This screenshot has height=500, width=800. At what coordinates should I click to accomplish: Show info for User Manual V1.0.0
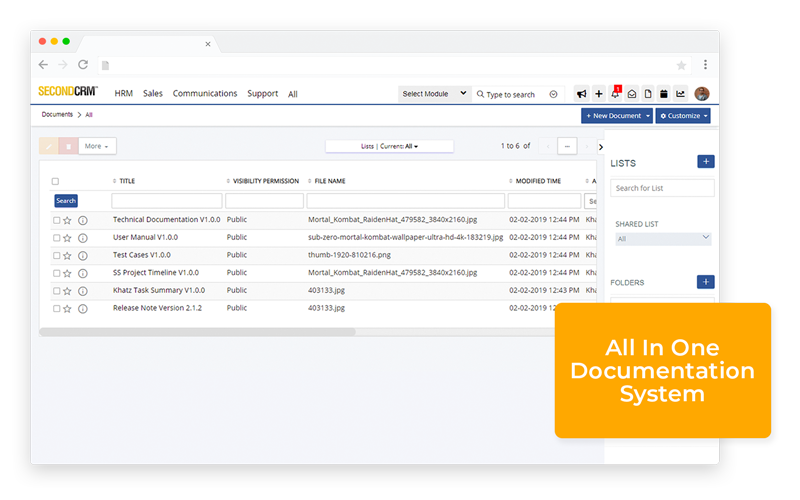83,238
